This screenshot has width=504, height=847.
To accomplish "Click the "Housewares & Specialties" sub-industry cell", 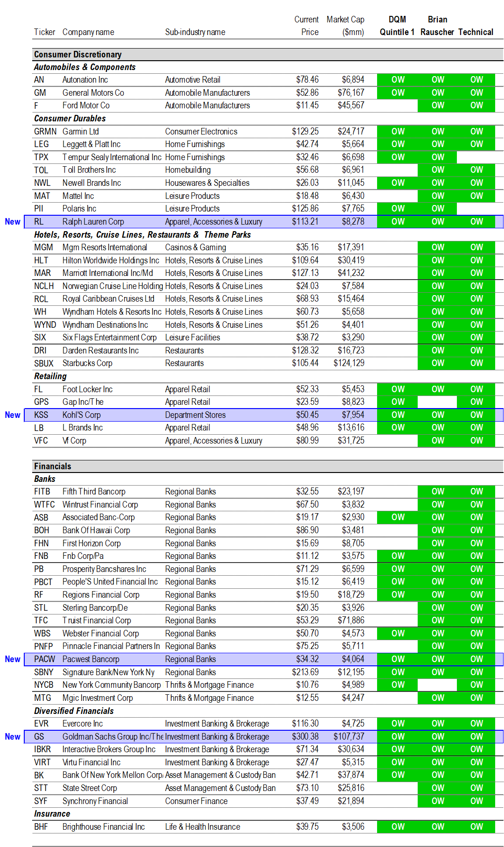I will [207, 183].
